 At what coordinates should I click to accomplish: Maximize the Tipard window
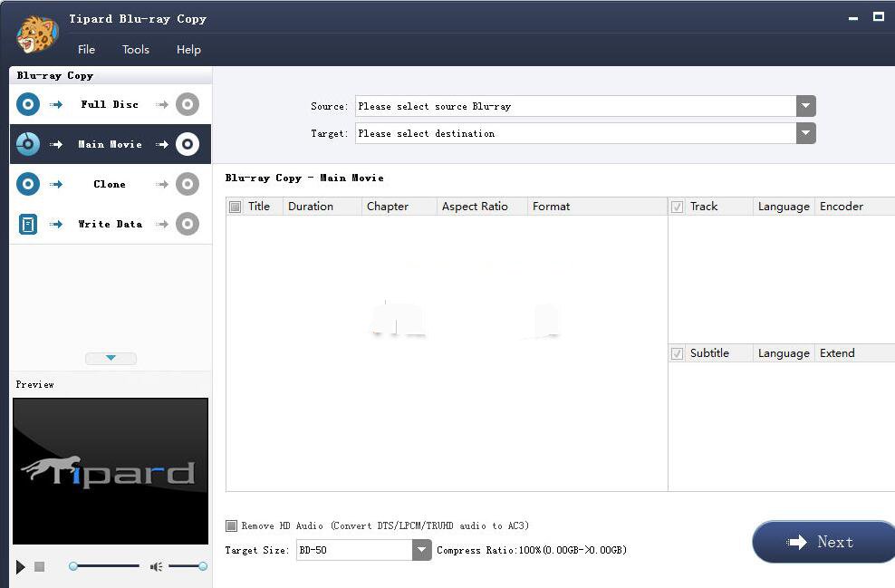click(879, 16)
